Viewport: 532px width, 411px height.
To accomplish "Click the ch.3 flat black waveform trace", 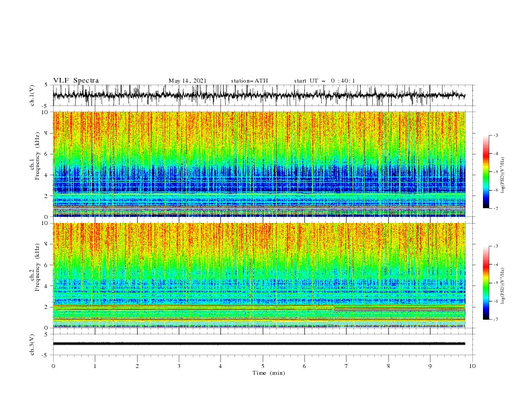I will (259, 344).
